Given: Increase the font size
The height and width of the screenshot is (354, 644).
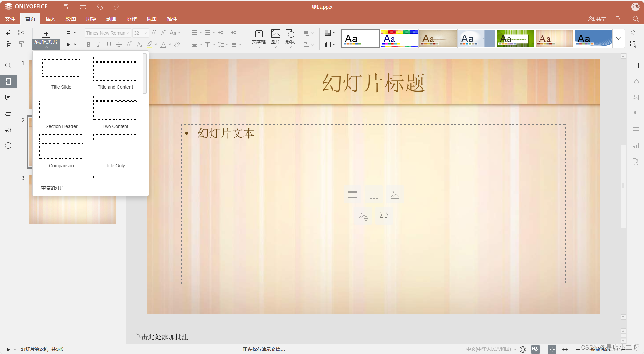Looking at the screenshot, I should click(154, 33).
